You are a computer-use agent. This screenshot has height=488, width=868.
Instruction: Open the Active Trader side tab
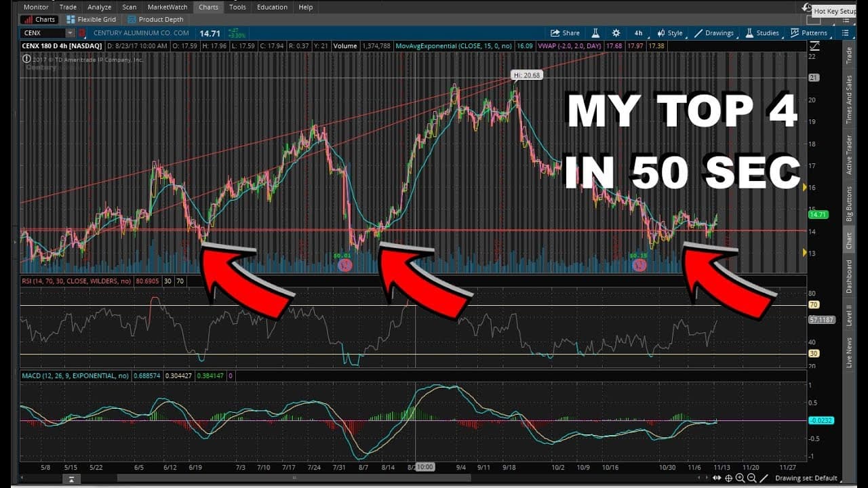click(x=848, y=155)
